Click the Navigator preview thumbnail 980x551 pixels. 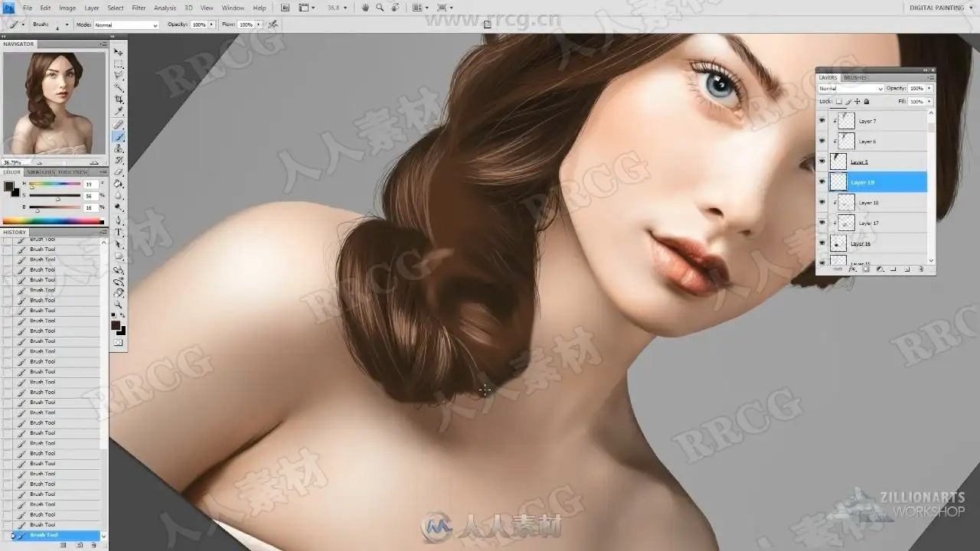click(54, 103)
